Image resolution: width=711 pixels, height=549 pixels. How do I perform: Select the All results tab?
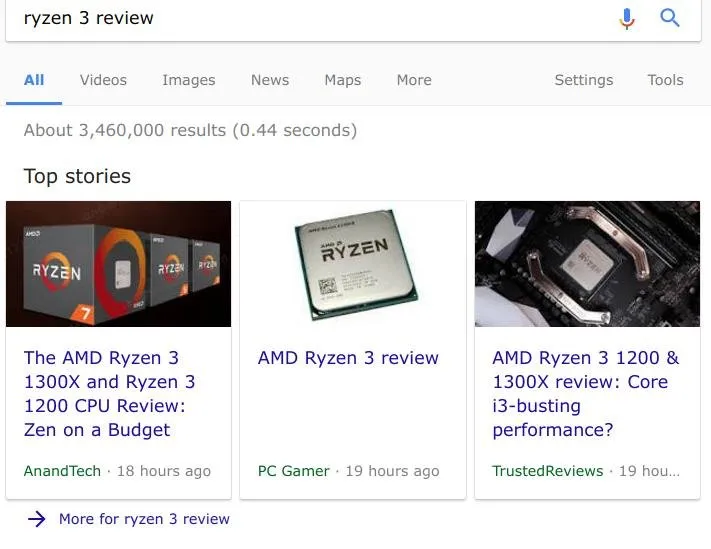[34, 80]
